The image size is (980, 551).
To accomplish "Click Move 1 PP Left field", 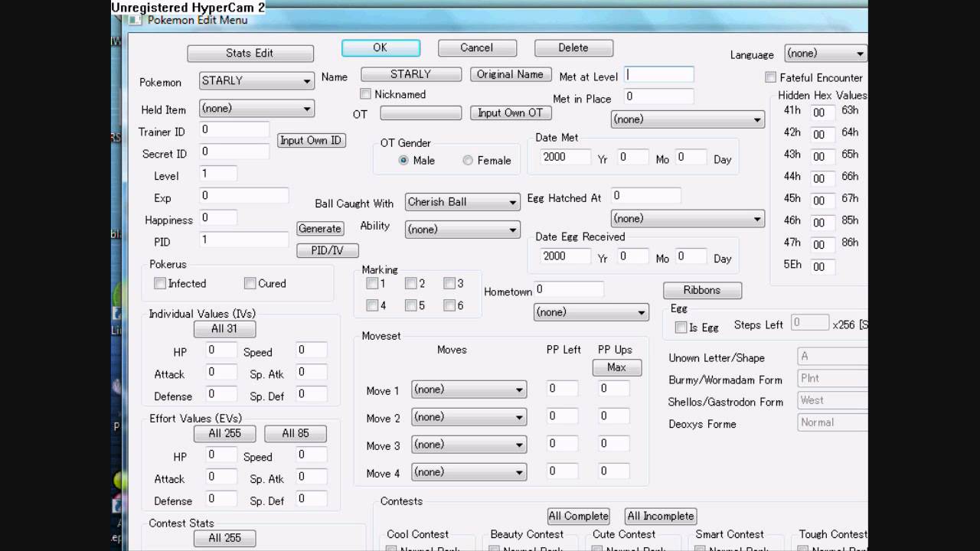I will tap(563, 388).
